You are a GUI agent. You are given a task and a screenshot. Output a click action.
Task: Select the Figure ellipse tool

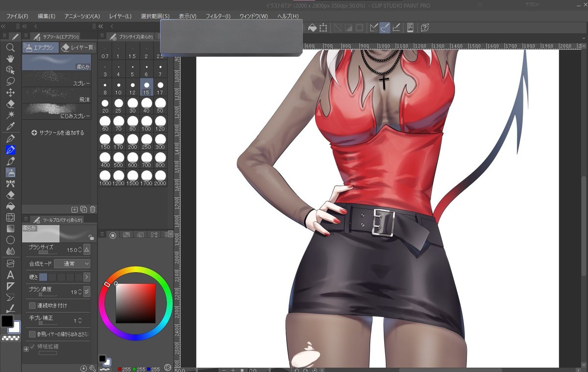[10, 240]
